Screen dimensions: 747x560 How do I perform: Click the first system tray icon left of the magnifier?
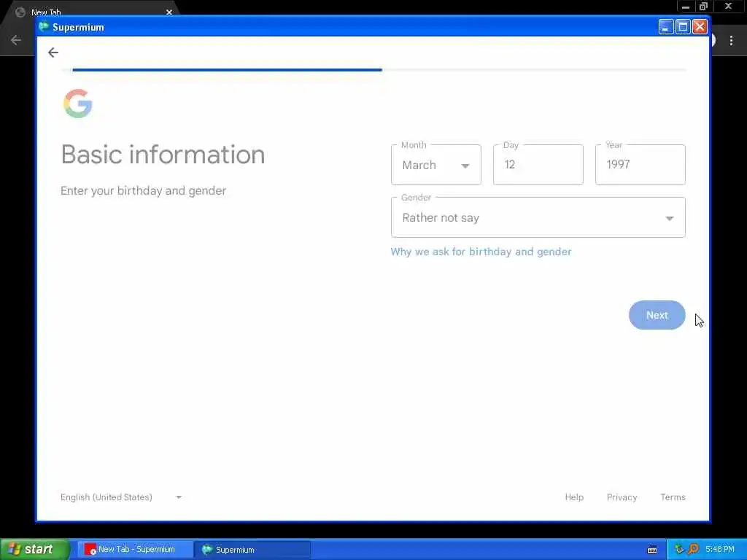tap(679, 549)
